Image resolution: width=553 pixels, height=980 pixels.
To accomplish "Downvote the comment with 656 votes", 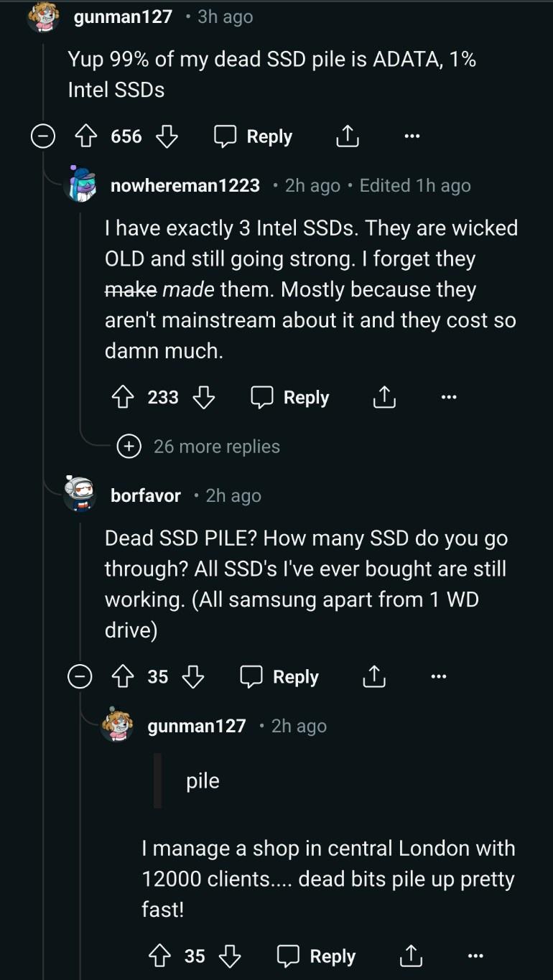I will click(167, 136).
